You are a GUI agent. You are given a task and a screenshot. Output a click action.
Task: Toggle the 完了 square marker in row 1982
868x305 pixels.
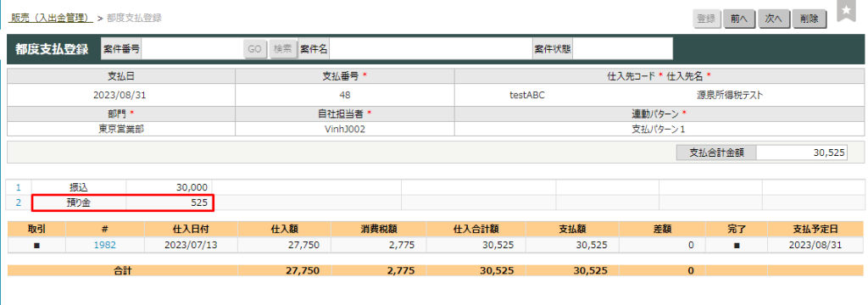737,245
